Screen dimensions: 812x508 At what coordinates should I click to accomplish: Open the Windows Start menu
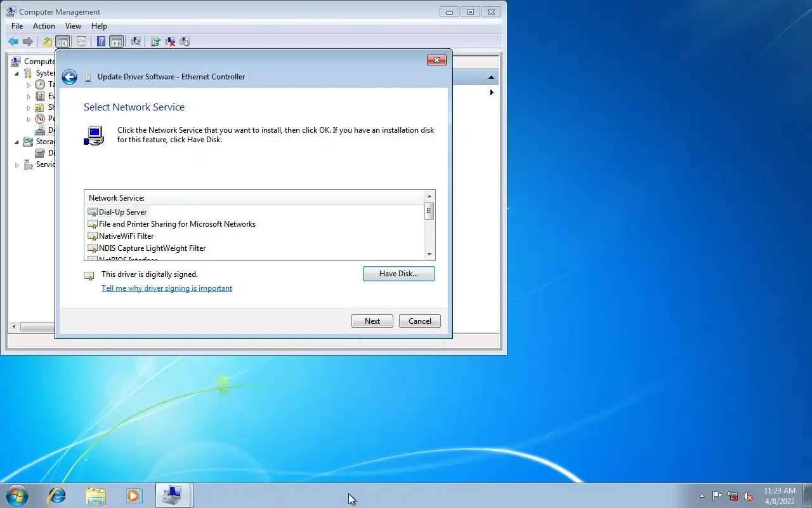(x=17, y=495)
